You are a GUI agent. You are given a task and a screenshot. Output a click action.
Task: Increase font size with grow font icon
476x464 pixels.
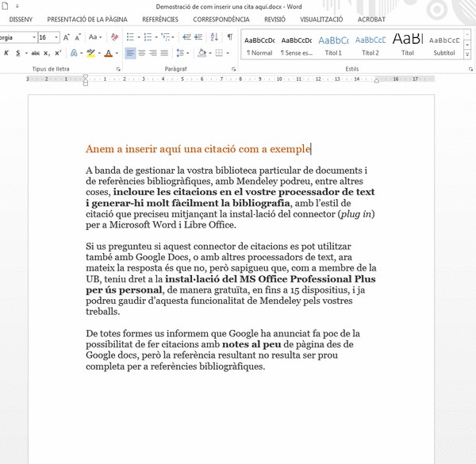tap(67, 37)
